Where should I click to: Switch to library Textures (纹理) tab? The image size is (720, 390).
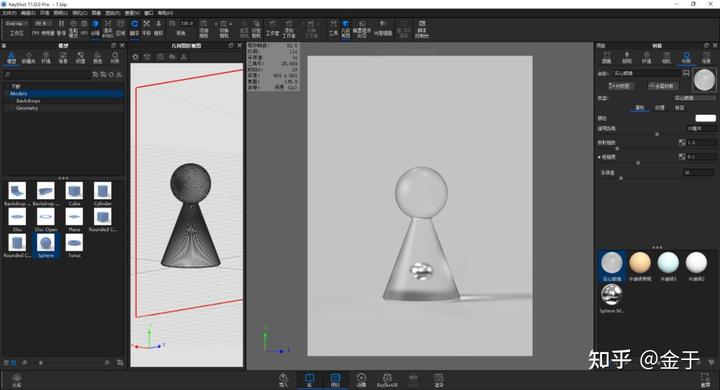(x=80, y=57)
